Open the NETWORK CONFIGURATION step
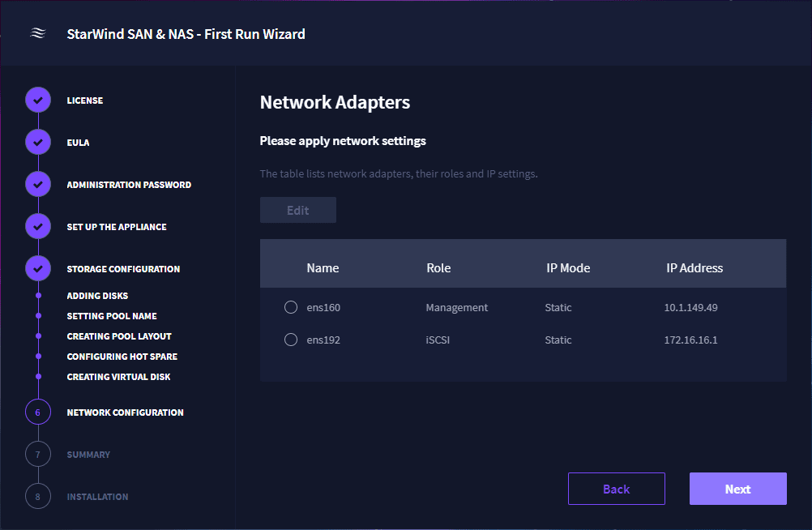 click(x=126, y=412)
